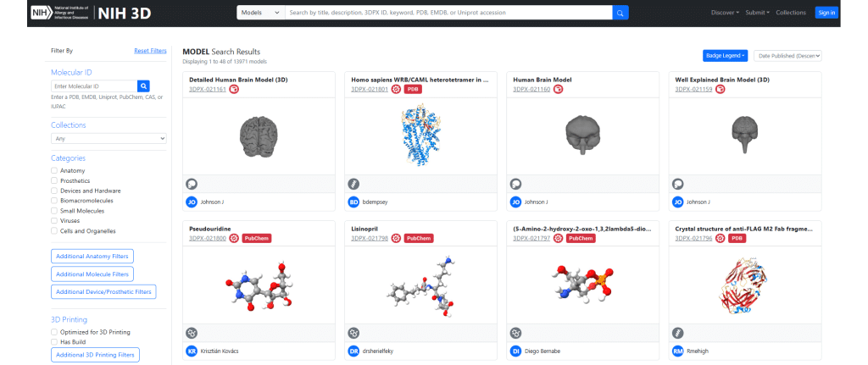Click the red badge icon next to 3DPX-021797

point(559,238)
